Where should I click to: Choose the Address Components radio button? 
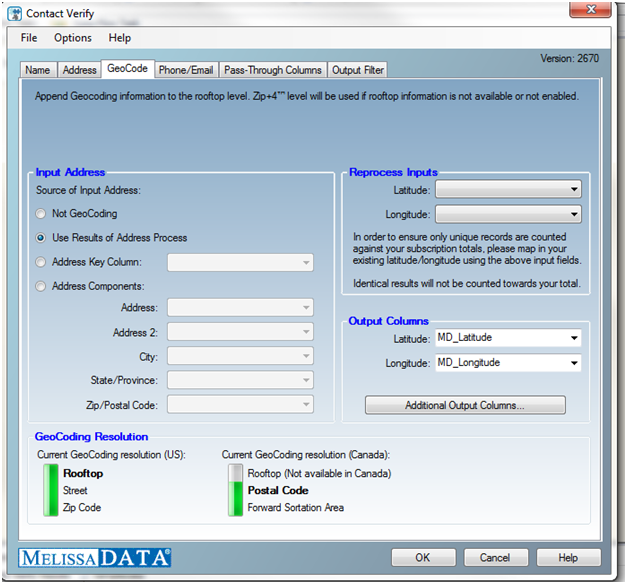click(40, 286)
